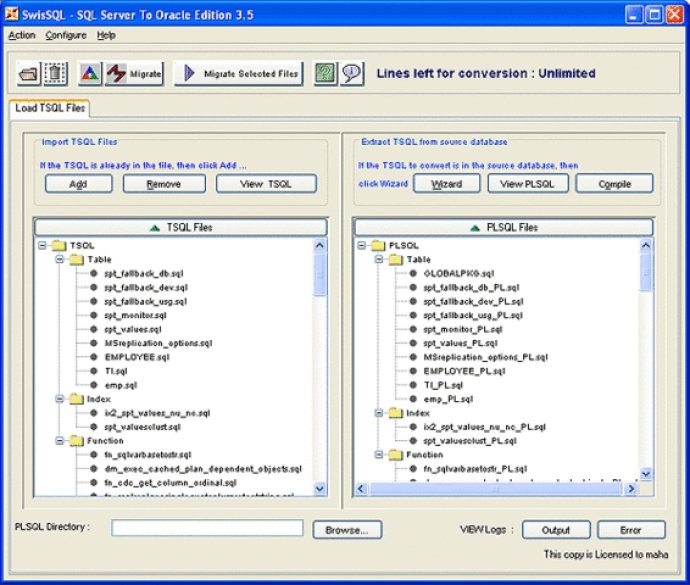Viewport: 690px width, 585px height.
Task: Click the Browse... button
Action: tap(347, 530)
